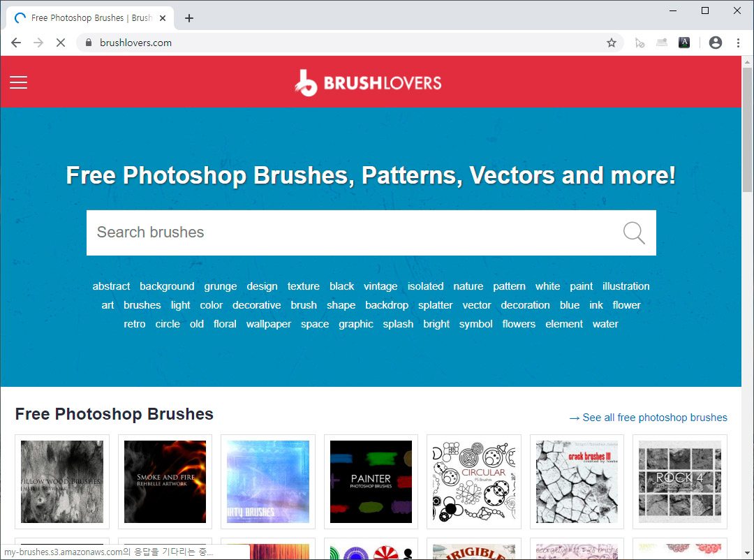Open the 'abstract' tag

(111, 286)
